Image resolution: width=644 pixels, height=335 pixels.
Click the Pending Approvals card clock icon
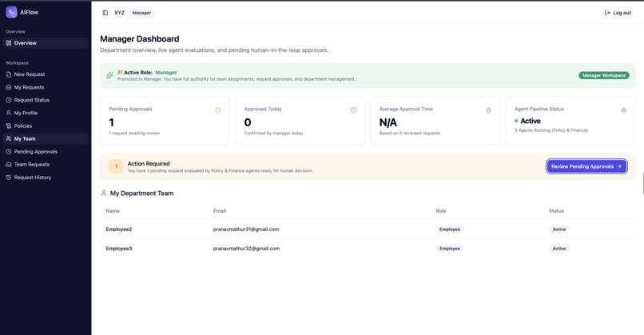tap(217, 110)
